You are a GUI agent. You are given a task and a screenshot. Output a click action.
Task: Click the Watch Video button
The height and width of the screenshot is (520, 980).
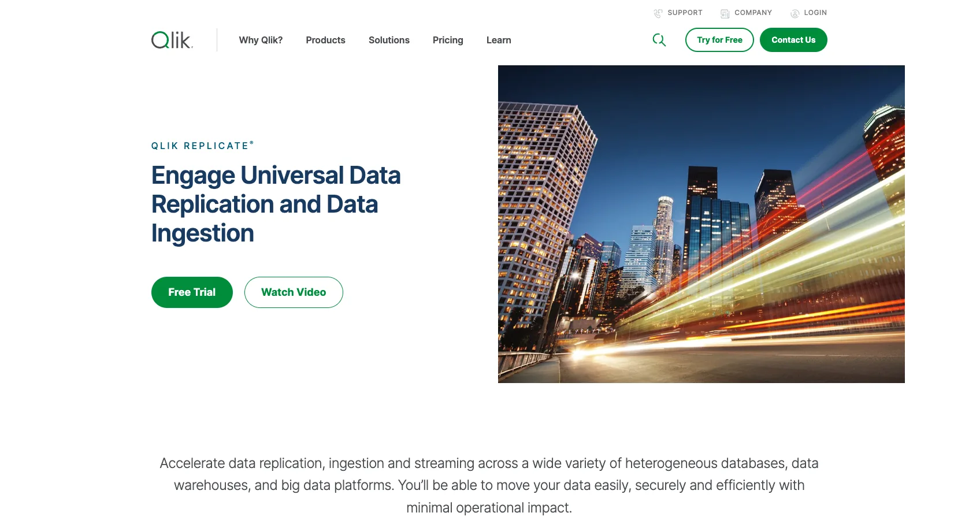point(294,292)
